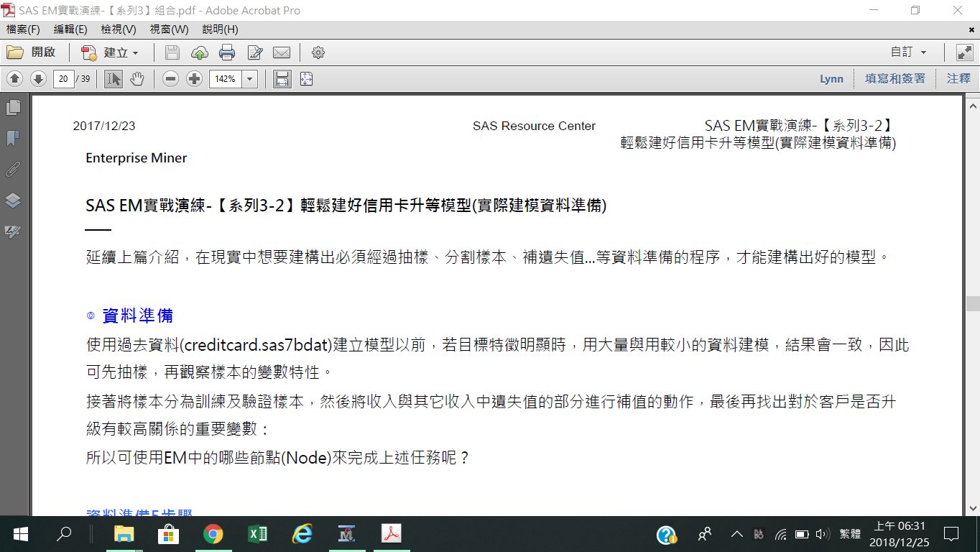Click the Enterprise Miner text
The width and height of the screenshot is (980, 552).
136,158
